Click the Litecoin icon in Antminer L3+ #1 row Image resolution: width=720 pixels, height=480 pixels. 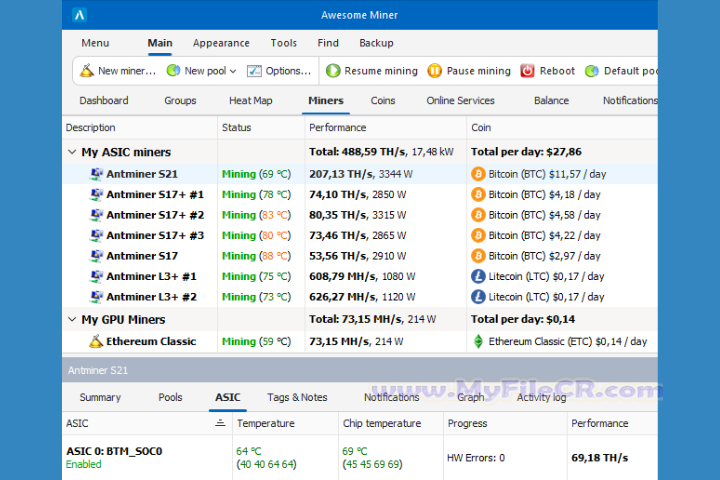478,276
